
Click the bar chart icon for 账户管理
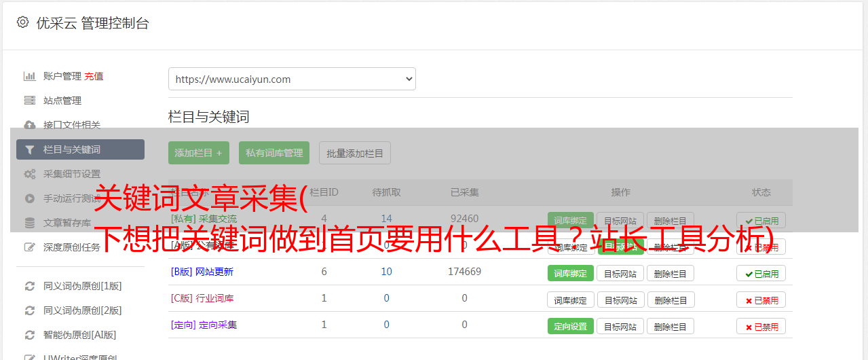[29, 76]
